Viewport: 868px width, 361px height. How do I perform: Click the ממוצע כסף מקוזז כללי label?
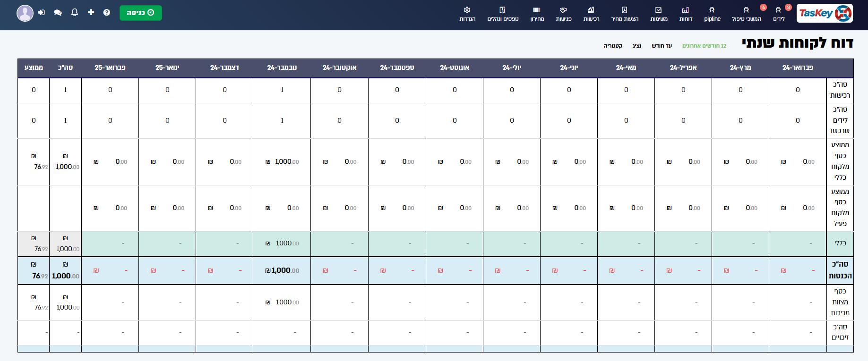click(x=840, y=161)
